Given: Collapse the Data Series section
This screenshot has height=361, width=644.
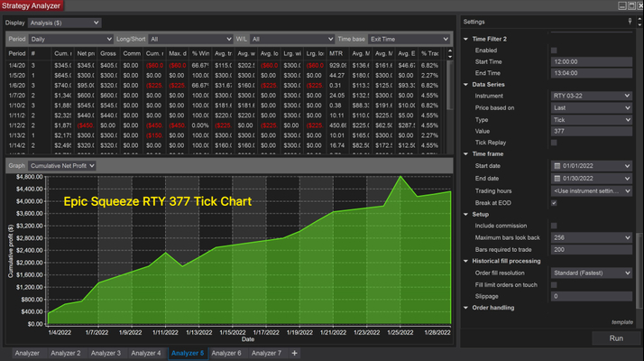Looking at the screenshot, I should (x=466, y=84).
